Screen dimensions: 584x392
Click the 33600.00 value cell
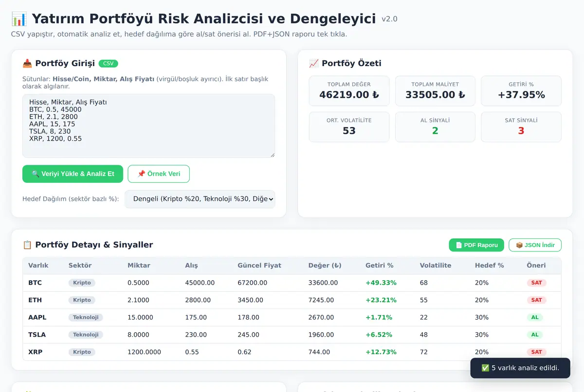pyautogui.click(x=323, y=283)
